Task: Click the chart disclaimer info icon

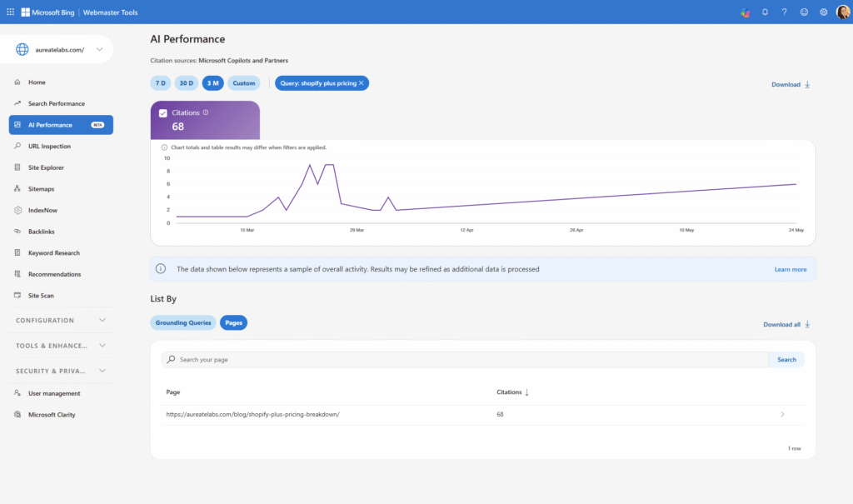Action: pos(164,147)
